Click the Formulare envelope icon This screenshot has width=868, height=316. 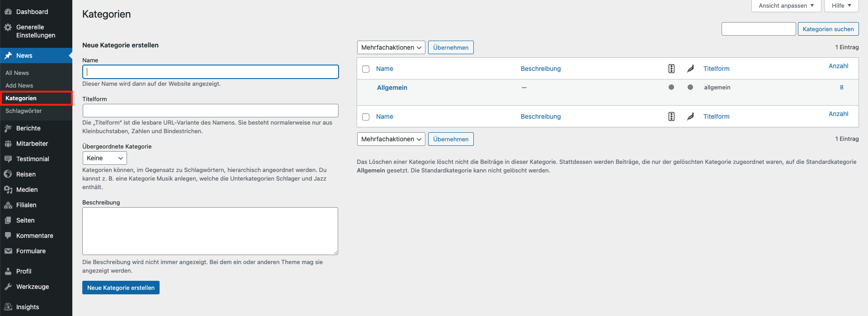[8, 251]
